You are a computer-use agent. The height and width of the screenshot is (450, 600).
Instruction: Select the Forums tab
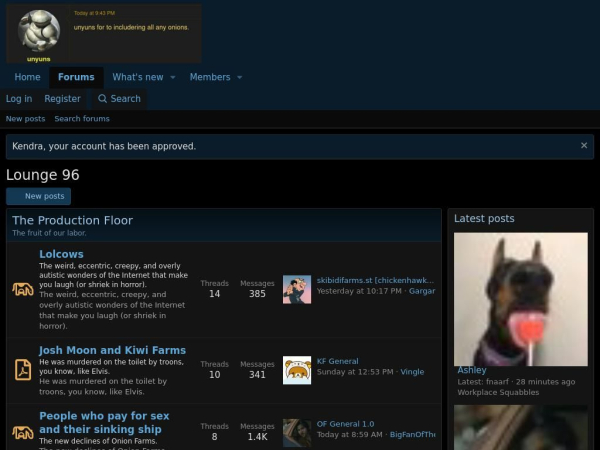76,77
